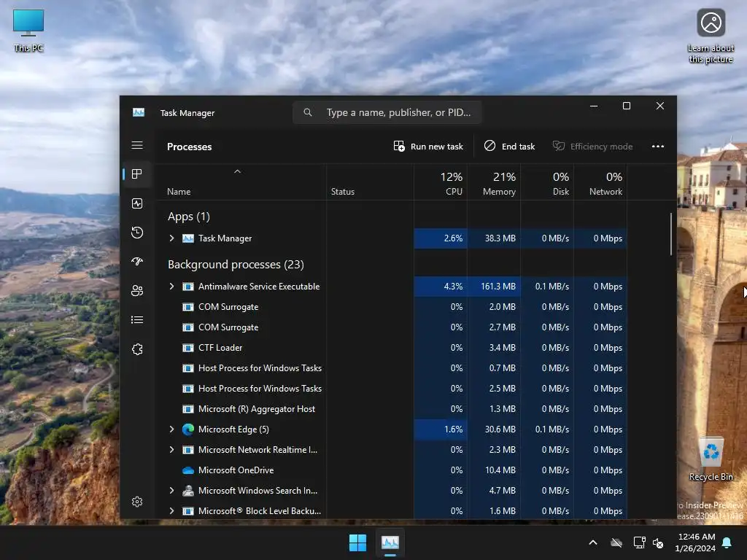Expand the Task Manager app row
This screenshot has height=560, width=747.
tap(172, 238)
